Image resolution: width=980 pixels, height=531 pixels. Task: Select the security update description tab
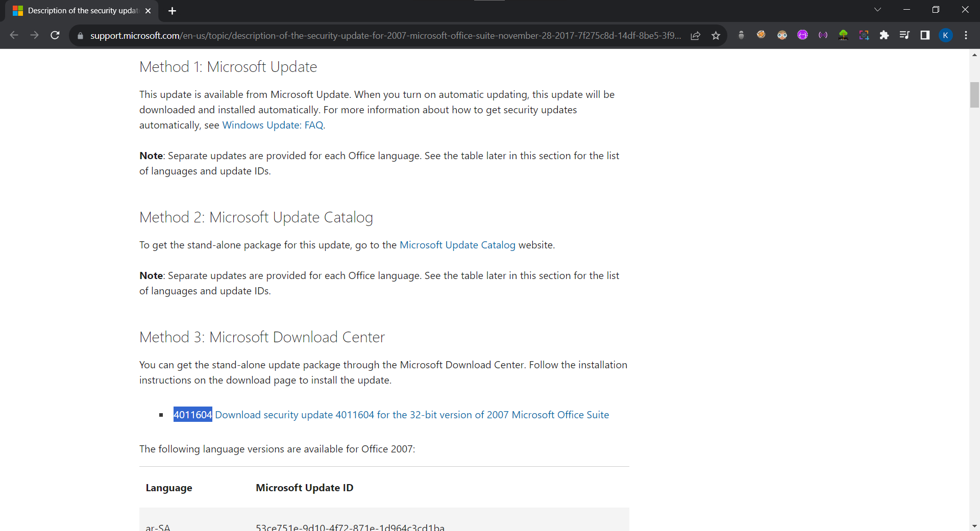point(82,11)
